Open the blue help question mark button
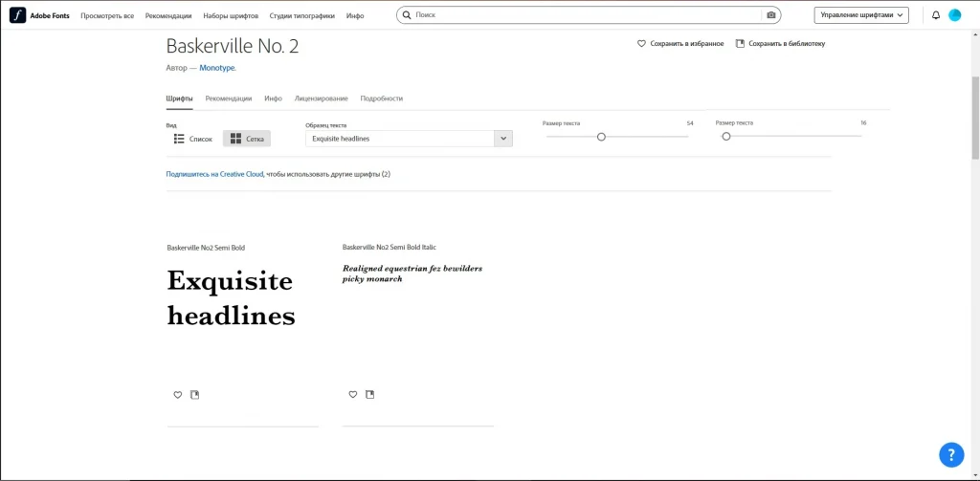980x481 pixels. pyautogui.click(x=951, y=454)
